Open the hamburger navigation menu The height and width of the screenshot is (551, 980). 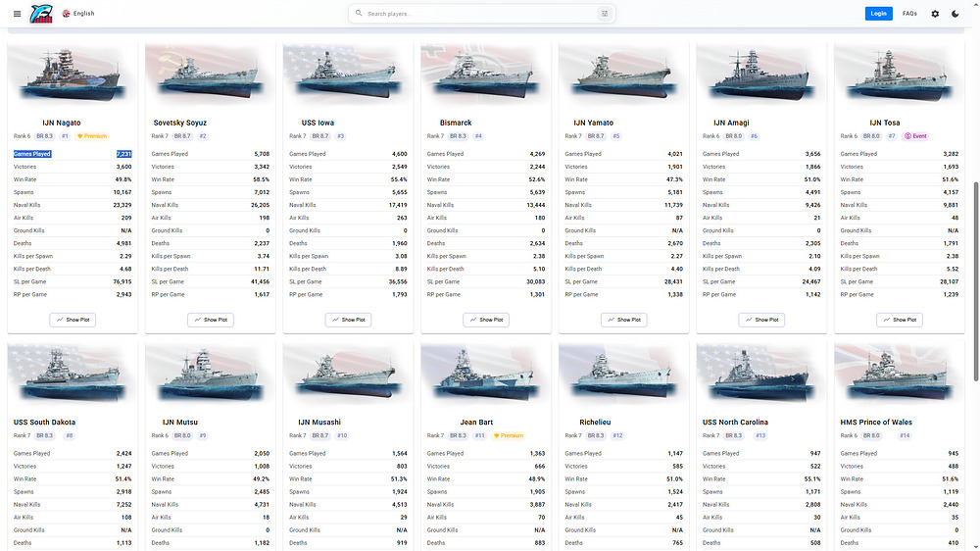[17, 13]
